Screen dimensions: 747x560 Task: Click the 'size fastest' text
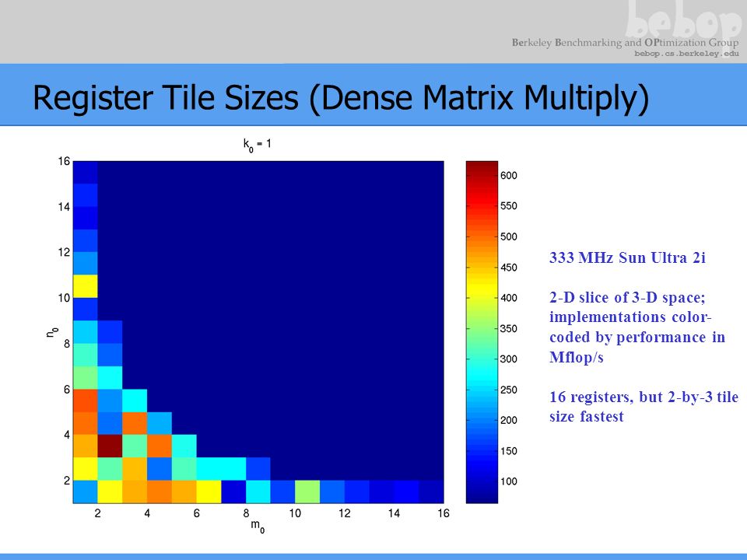click(x=587, y=417)
